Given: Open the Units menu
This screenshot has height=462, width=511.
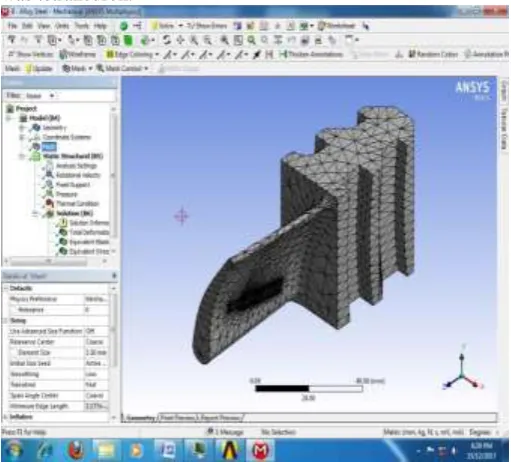Looking at the screenshot, I should point(62,26).
